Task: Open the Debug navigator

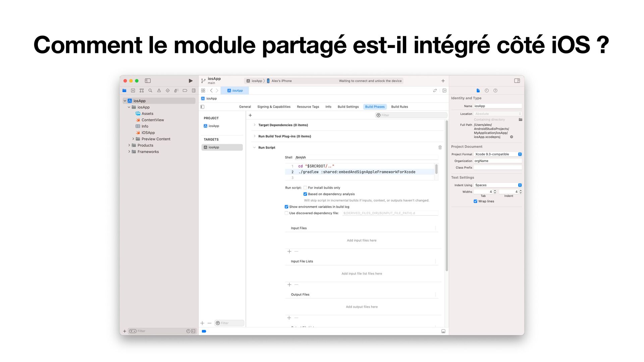Action: pyautogui.click(x=176, y=90)
